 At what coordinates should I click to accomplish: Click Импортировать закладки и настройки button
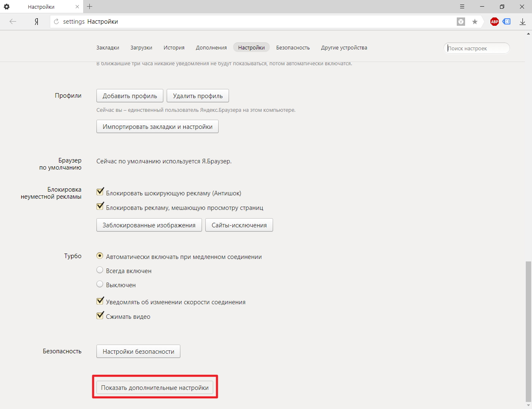click(x=158, y=127)
